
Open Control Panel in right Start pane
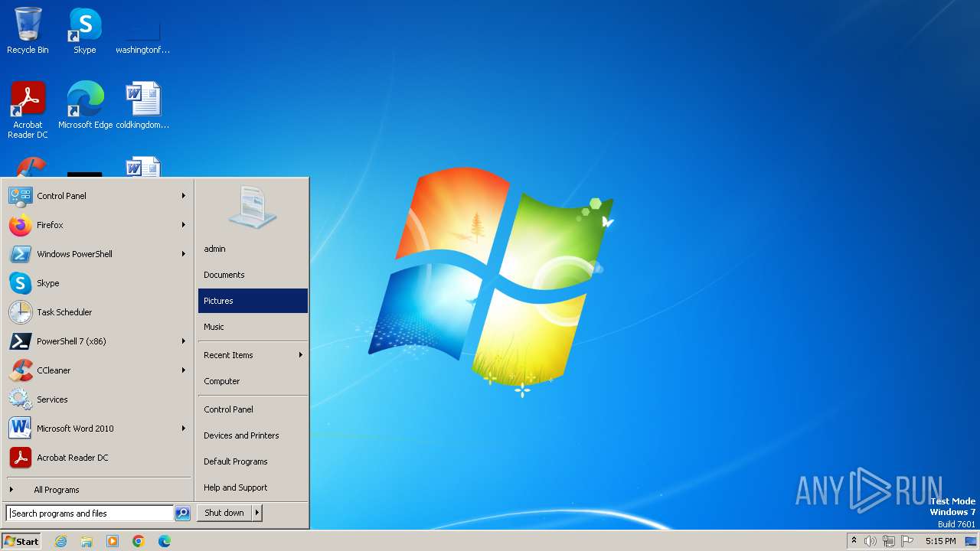tap(253, 409)
